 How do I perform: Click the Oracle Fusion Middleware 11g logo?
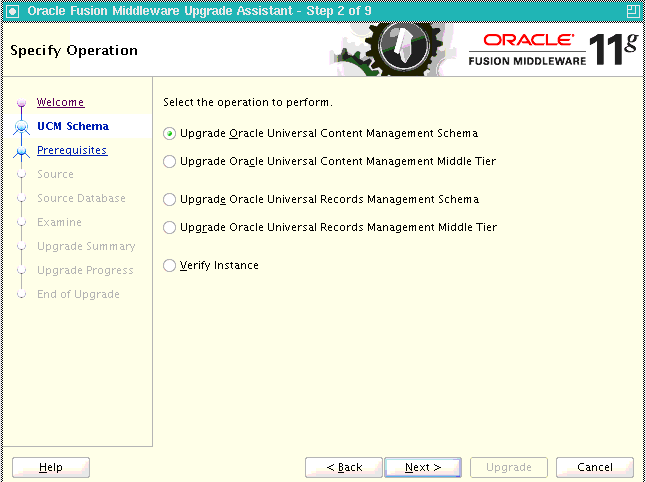point(553,49)
